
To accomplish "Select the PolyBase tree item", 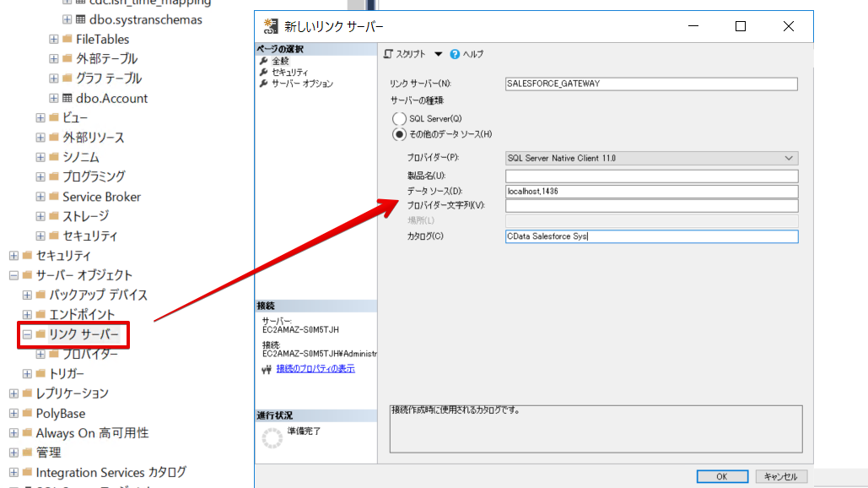I will tap(61, 413).
